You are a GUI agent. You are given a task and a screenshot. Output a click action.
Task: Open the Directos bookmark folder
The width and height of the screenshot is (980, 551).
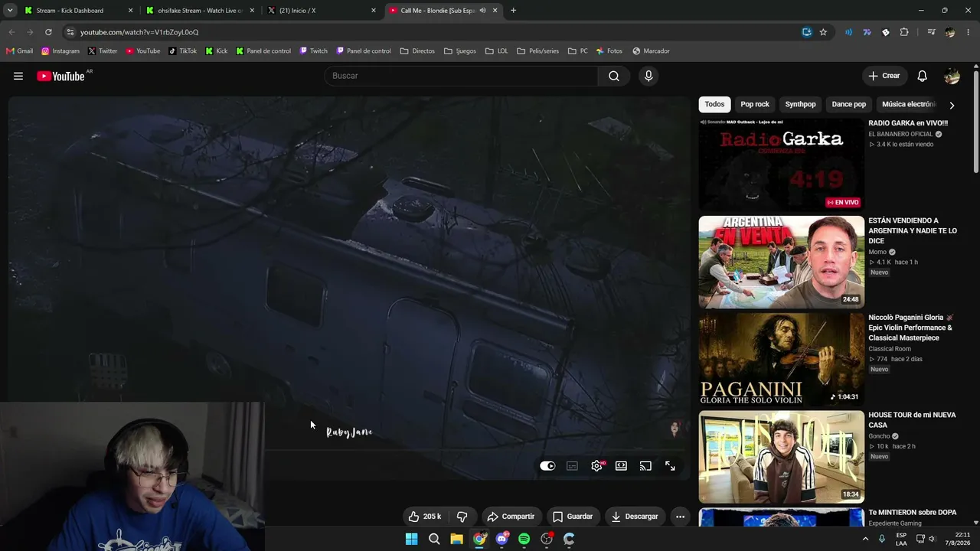[417, 51]
